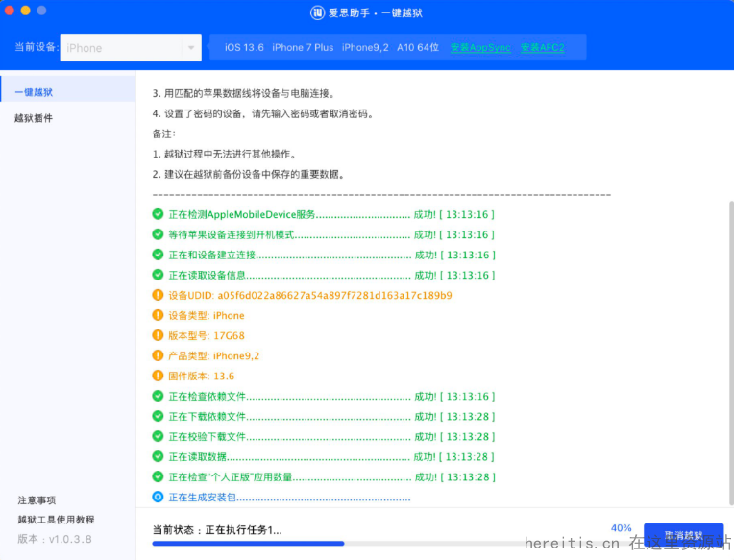This screenshot has width=734, height=560.
Task: Click note 越狱过程中无法进行其他操作
Action: pos(225,154)
